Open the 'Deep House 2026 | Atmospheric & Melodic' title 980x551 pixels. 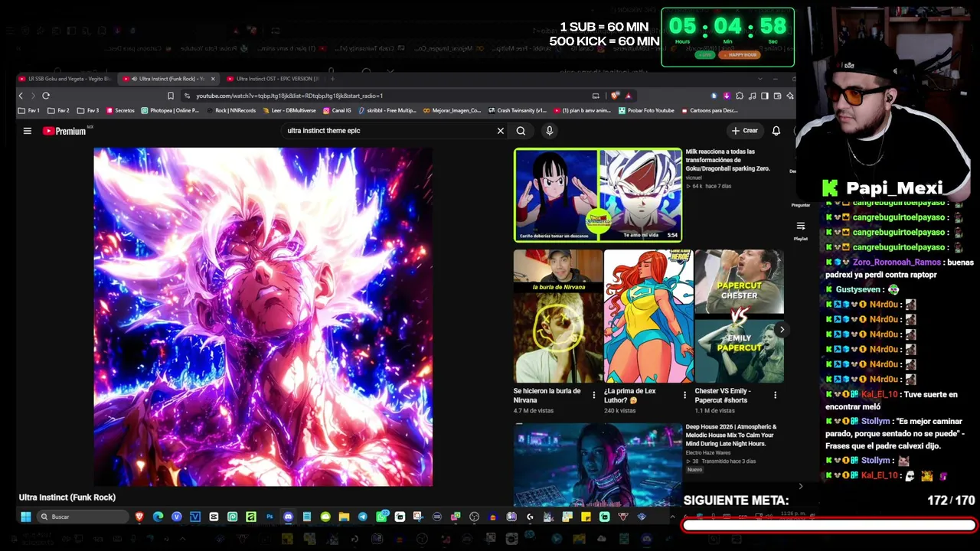(x=731, y=435)
